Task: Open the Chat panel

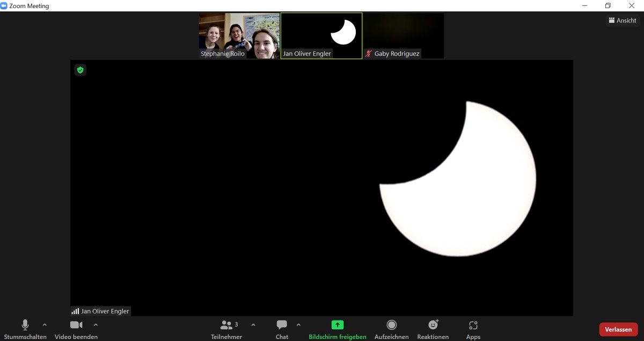Action: click(x=282, y=330)
